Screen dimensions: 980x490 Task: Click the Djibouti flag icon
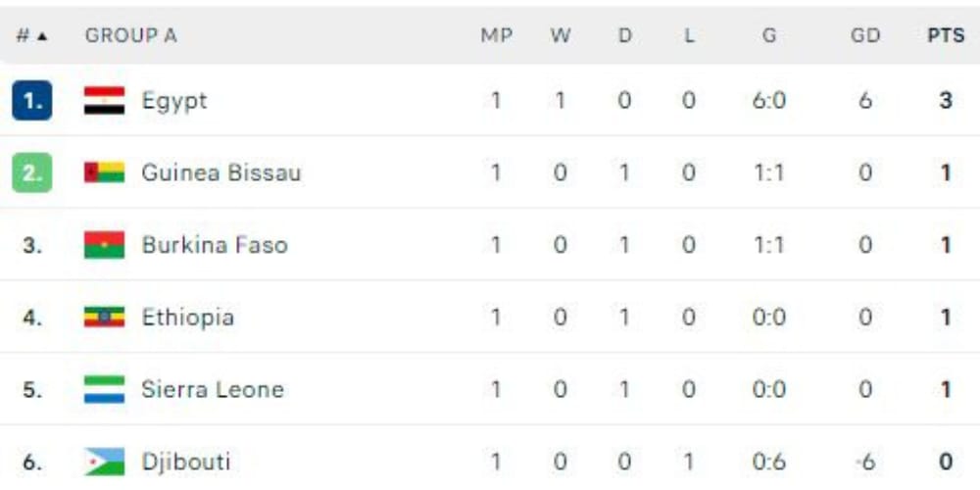coord(105,462)
